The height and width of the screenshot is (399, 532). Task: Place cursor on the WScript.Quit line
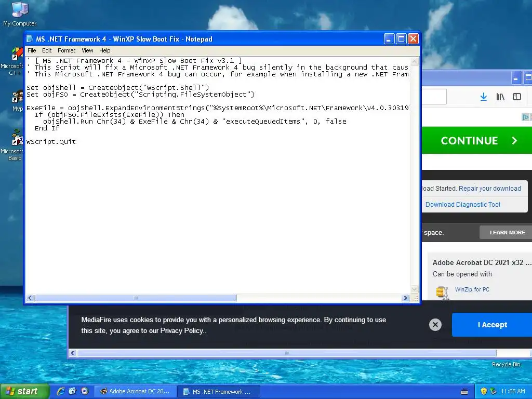pos(51,141)
